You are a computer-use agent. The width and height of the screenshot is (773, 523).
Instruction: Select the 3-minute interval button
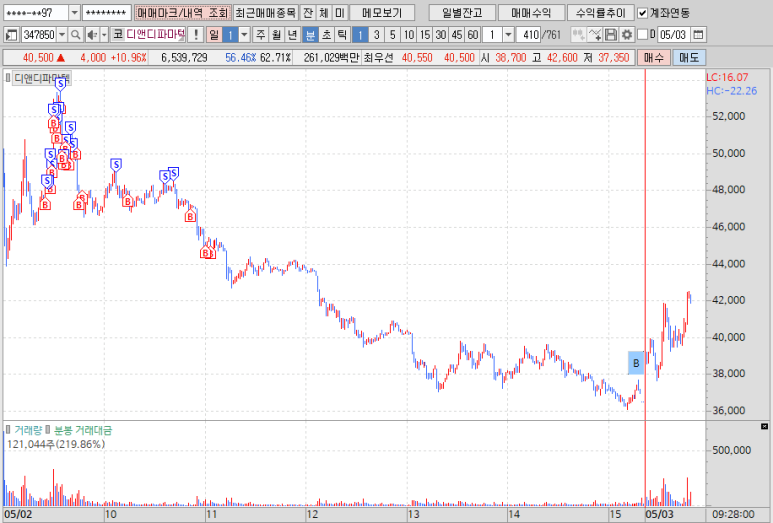point(377,35)
